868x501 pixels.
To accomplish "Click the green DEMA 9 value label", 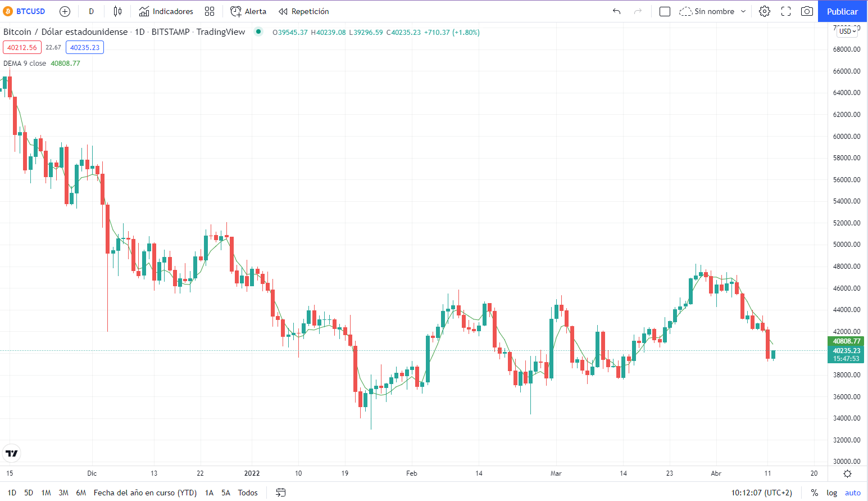I will coord(66,63).
